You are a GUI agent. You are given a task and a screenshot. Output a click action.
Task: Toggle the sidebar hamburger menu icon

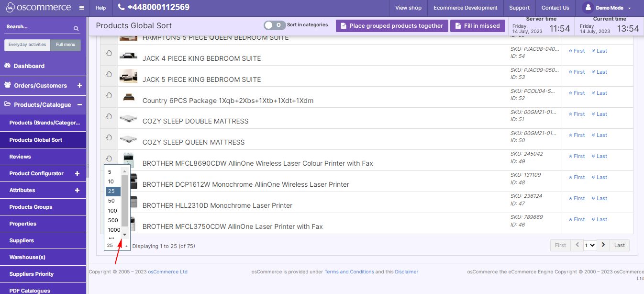coord(82,8)
